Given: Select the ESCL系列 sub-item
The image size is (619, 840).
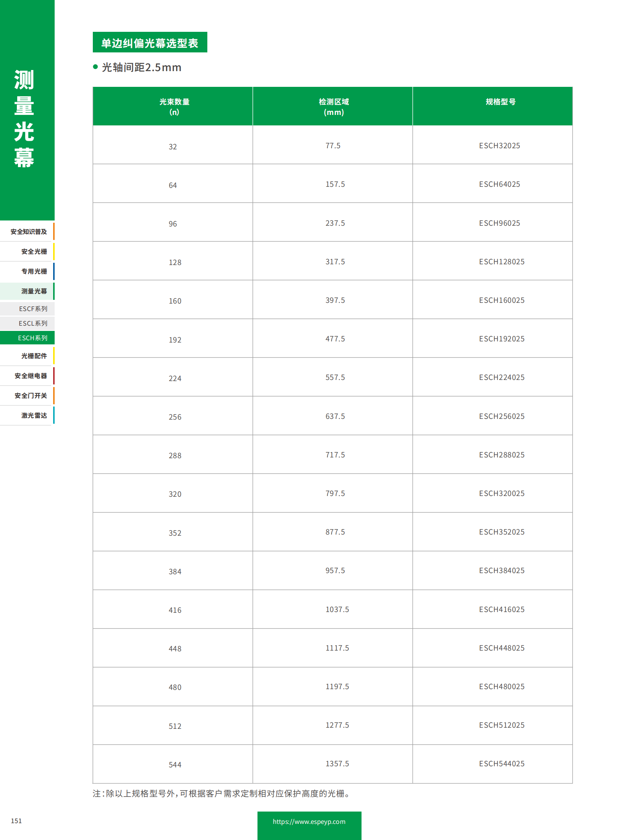Looking at the screenshot, I should point(33,323).
